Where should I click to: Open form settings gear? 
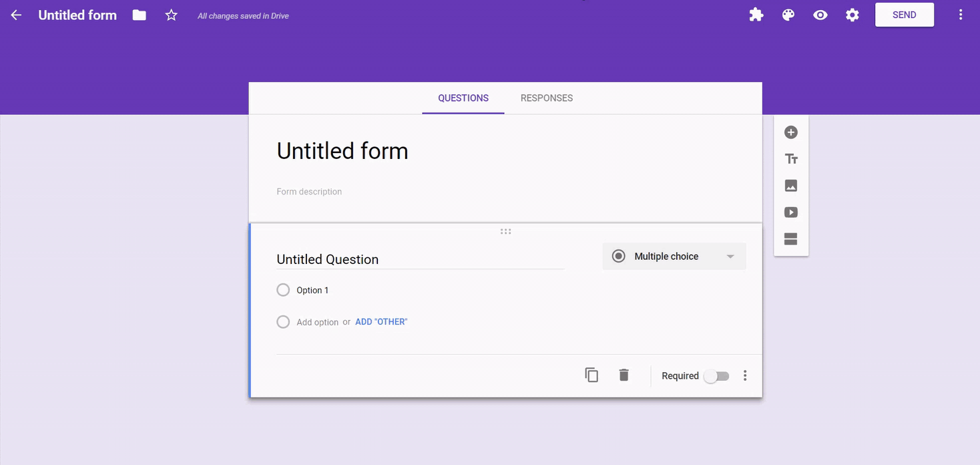[x=852, y=15]
